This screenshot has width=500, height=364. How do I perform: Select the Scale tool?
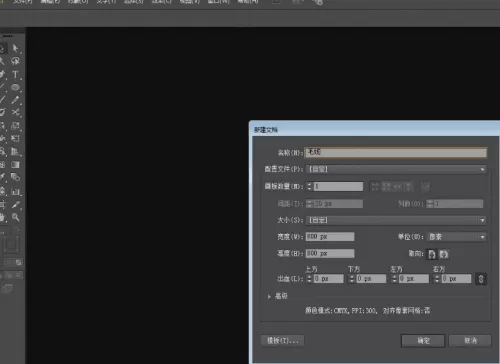coord(15,126)
